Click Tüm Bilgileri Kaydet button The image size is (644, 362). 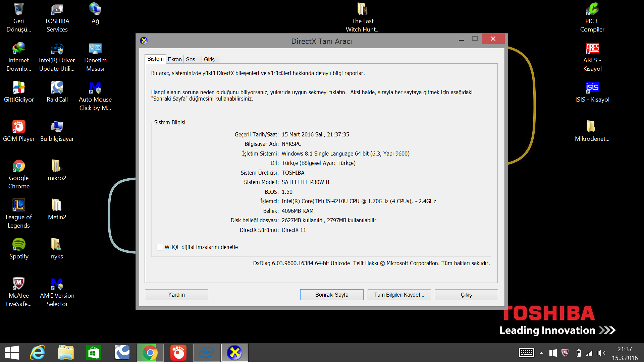click(x=399, y=295)
